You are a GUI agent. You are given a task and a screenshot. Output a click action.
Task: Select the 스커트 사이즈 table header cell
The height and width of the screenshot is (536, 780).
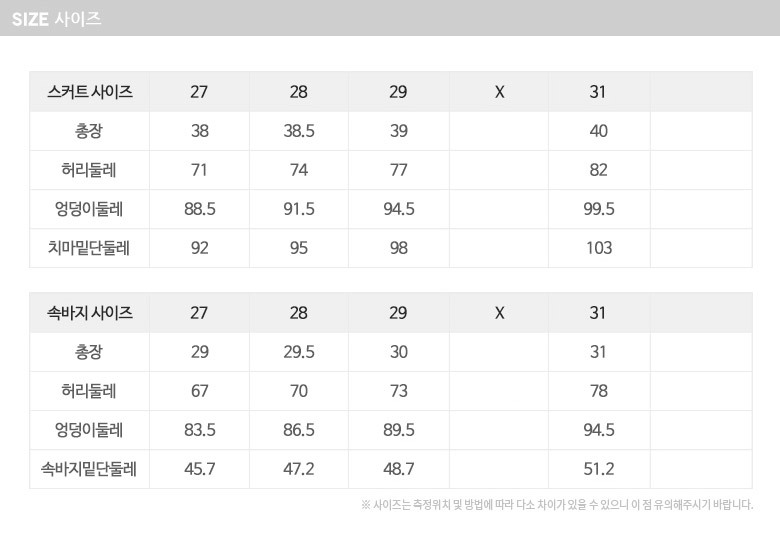point(89,92)
